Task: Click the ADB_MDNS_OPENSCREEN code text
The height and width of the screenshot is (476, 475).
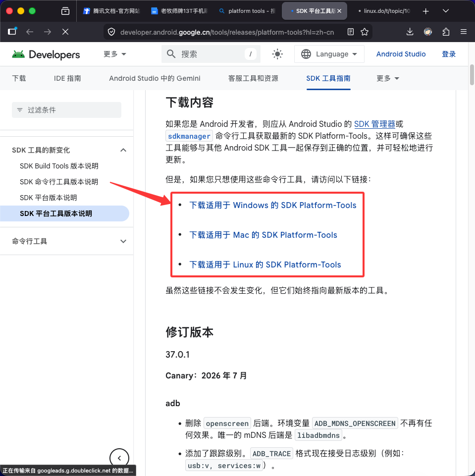Action: [355, 423]
